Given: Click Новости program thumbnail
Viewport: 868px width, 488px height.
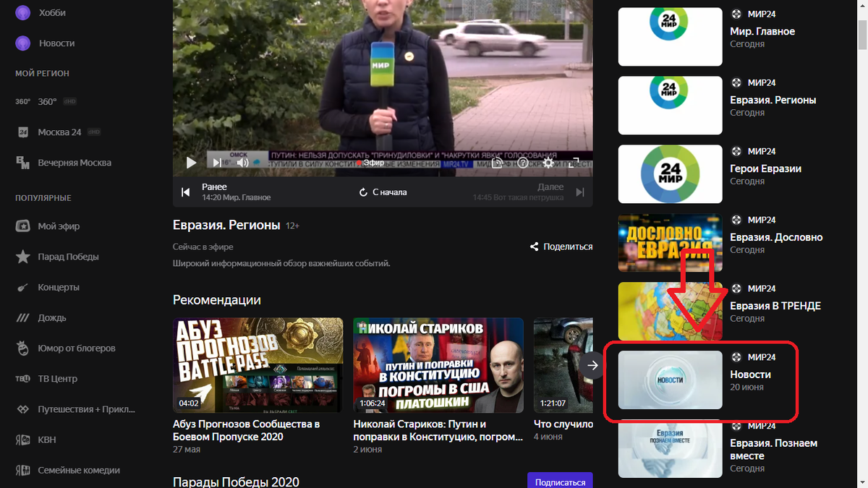Looking at the screenshot, I should pos(671,380).
